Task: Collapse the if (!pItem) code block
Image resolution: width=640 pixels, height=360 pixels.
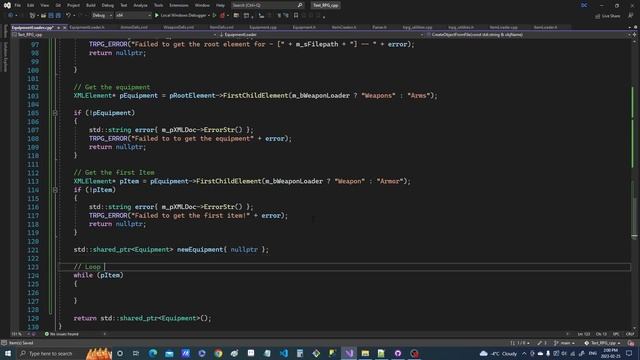Action: (55, 190)
